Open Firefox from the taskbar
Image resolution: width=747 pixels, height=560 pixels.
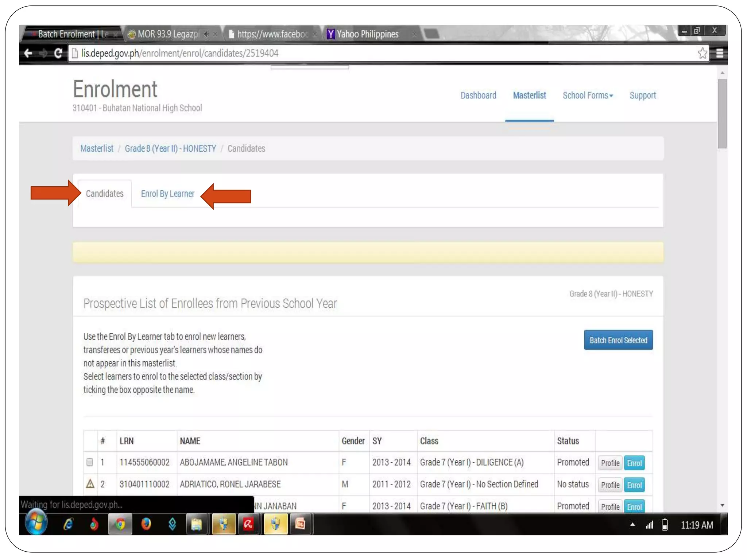point(146,524)
